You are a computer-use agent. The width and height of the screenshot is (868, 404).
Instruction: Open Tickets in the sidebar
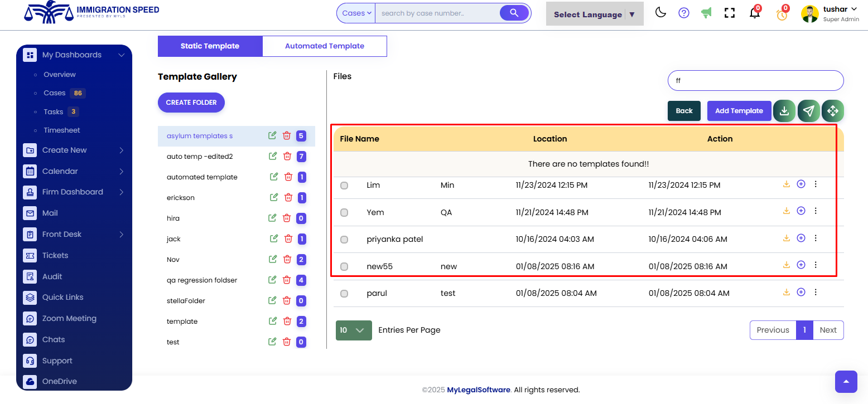[55, 255]
